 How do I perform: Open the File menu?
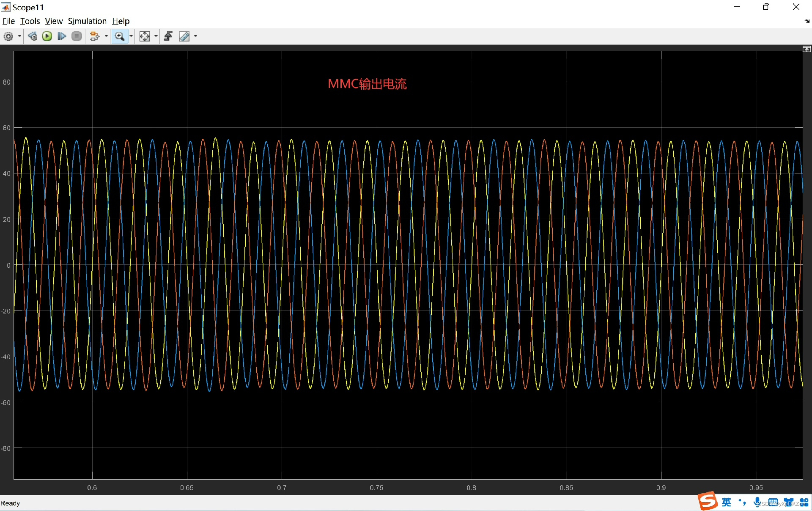[x=8, y=21]
